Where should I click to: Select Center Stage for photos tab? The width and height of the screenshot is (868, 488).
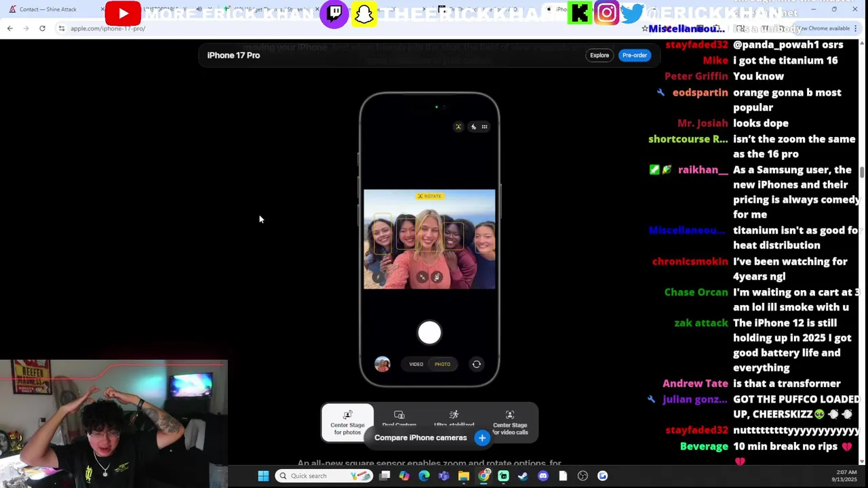(x=347, y=422)
